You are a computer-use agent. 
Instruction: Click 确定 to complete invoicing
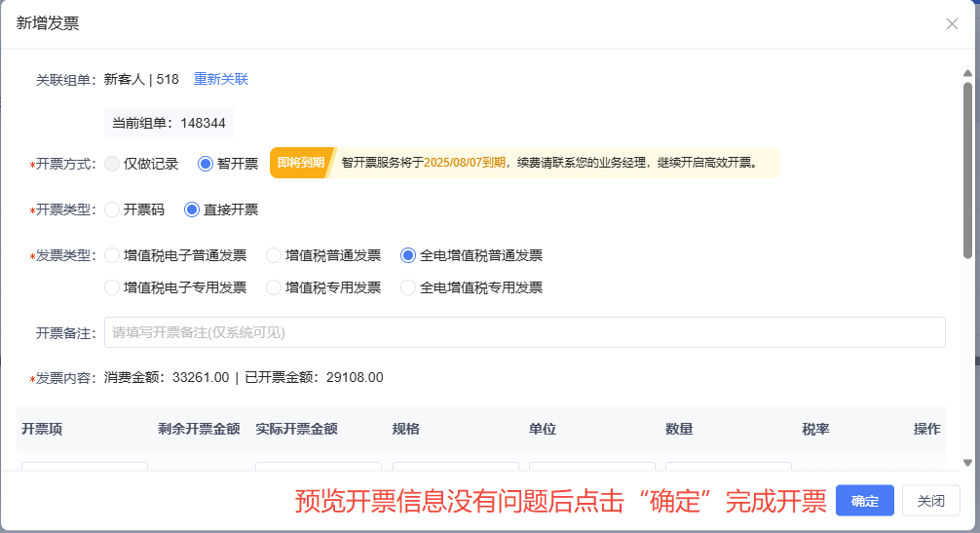(x=864, y=501)
